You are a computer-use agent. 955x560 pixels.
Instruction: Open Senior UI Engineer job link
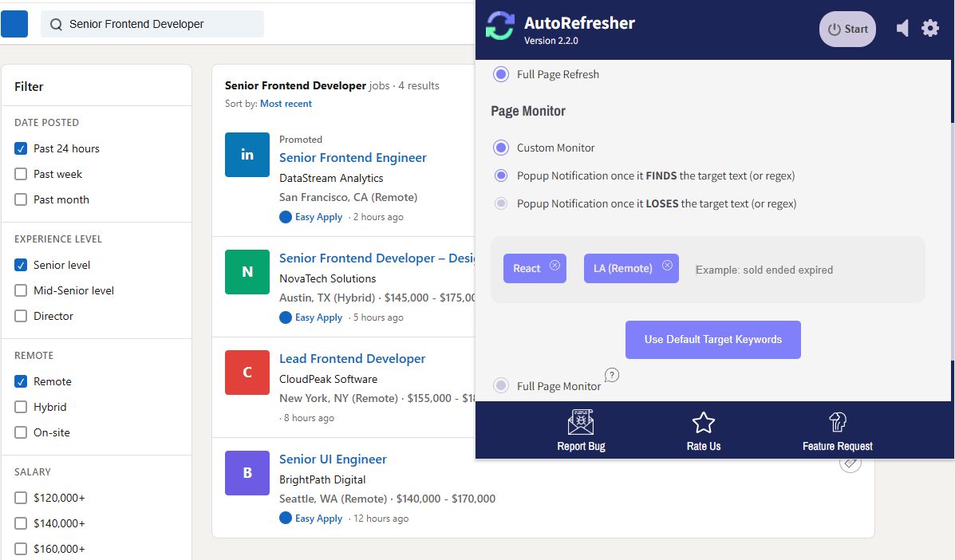click(333, 459)
